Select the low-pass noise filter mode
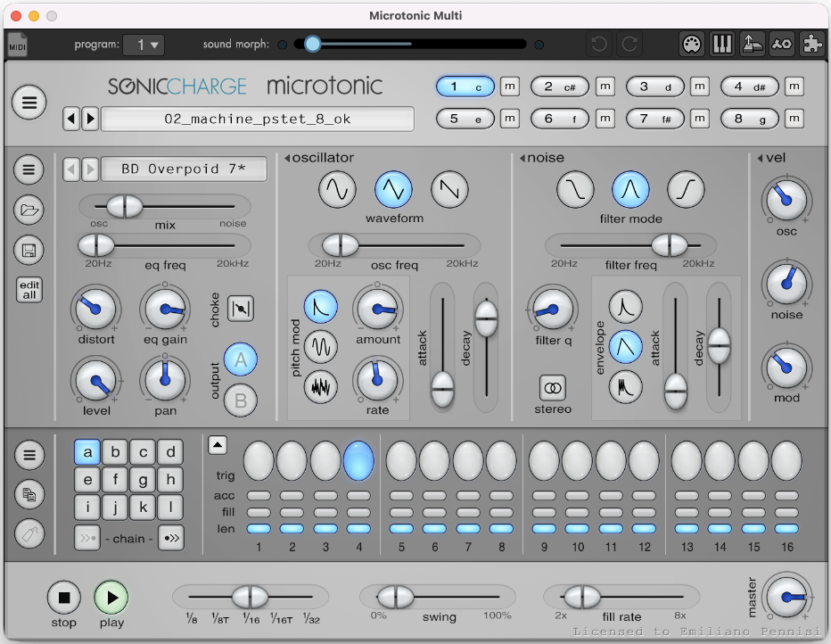Screen dimensions: 831x644 click(576, 189)
